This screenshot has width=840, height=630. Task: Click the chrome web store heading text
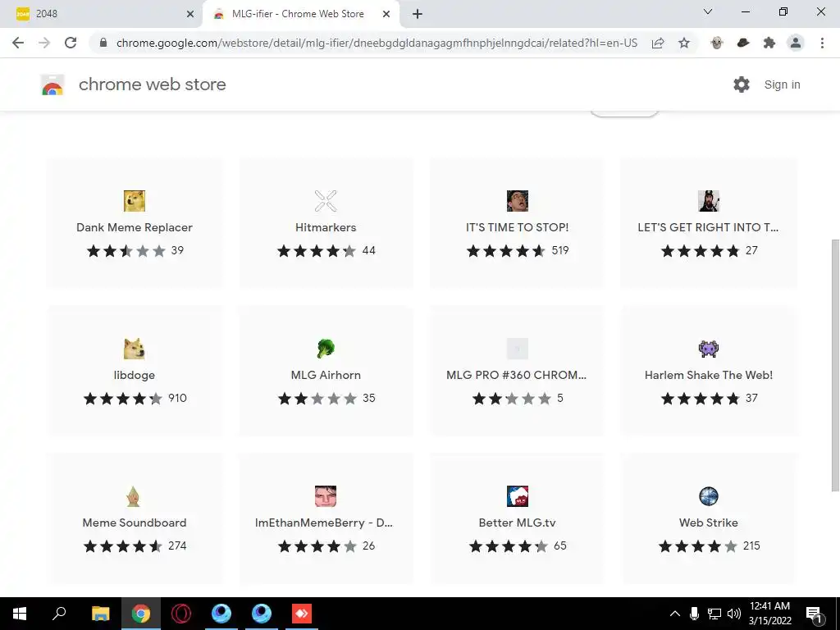tap(152, 84)
